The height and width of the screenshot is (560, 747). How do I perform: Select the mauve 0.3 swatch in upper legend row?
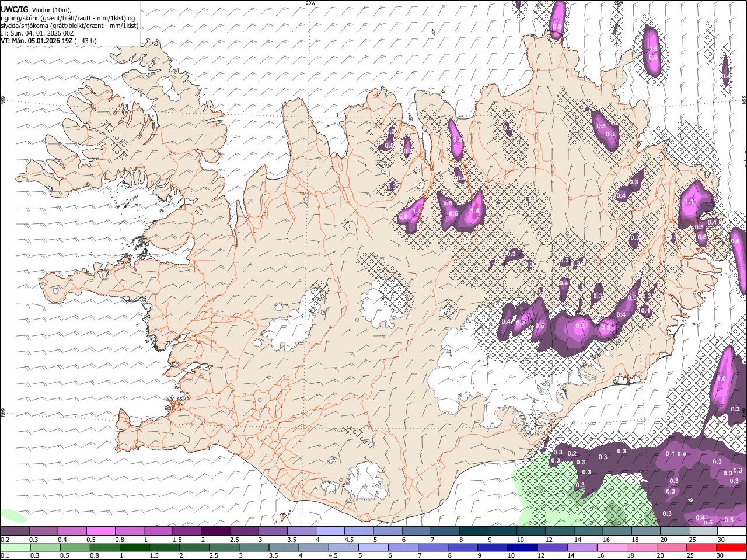click(x=44, y=531)
